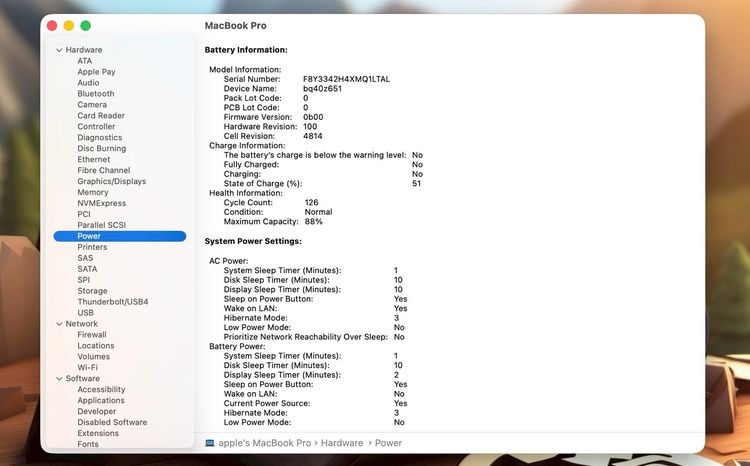Select Applications under Software
The image size is (750, 466).
(101, 400)
